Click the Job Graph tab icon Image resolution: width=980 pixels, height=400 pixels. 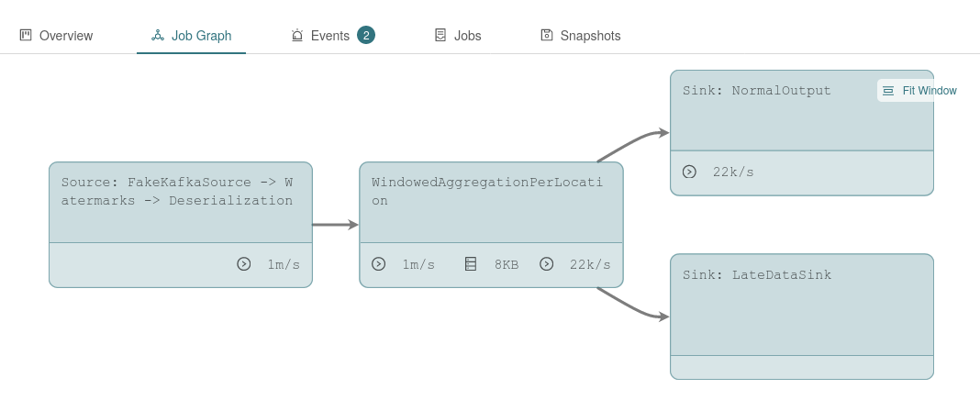(158, 35)
